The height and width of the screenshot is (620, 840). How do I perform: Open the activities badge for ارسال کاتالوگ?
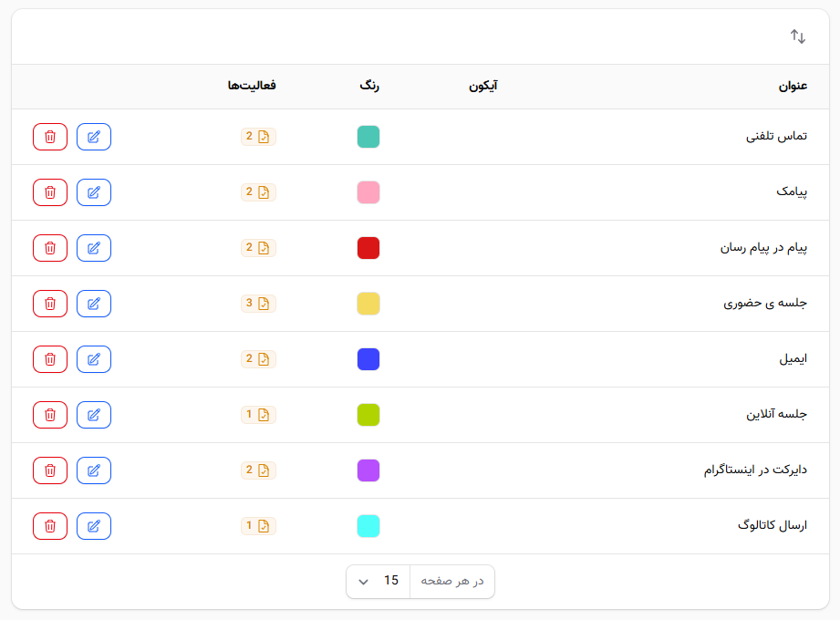[x=258, y=526]
